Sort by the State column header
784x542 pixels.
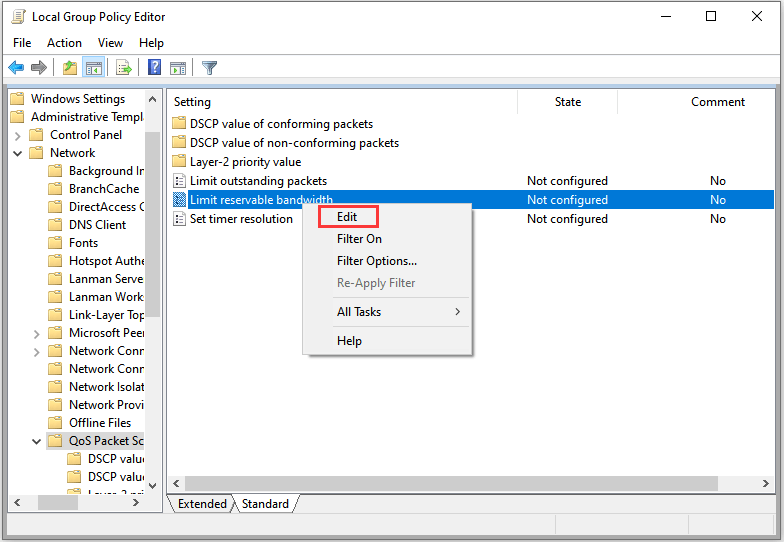[568, 102]
